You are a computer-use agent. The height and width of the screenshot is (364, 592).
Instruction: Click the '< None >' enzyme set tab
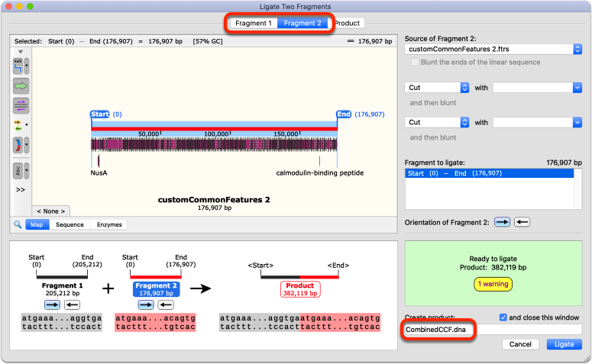[x=51, y=211]
